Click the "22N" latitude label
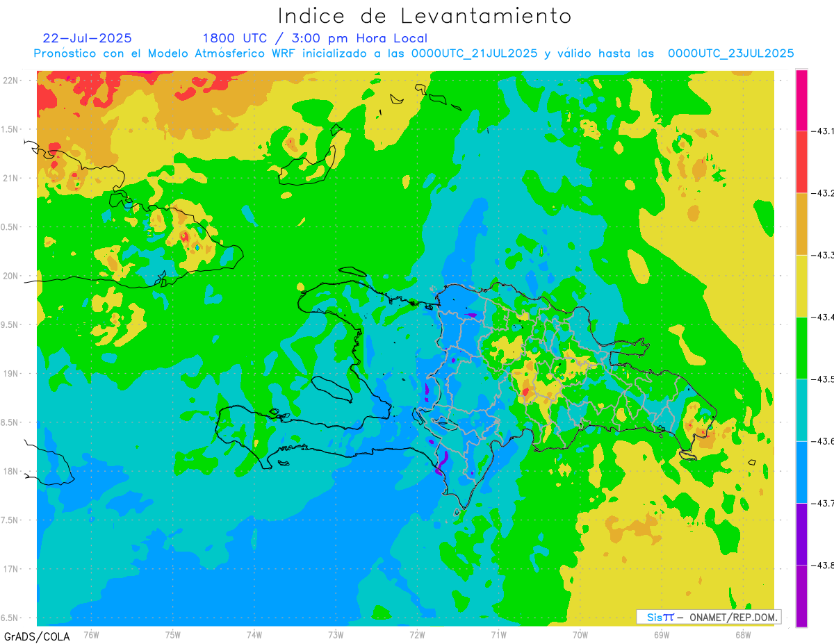This screenshot has height=644, width=834. (x=12, y=80)
